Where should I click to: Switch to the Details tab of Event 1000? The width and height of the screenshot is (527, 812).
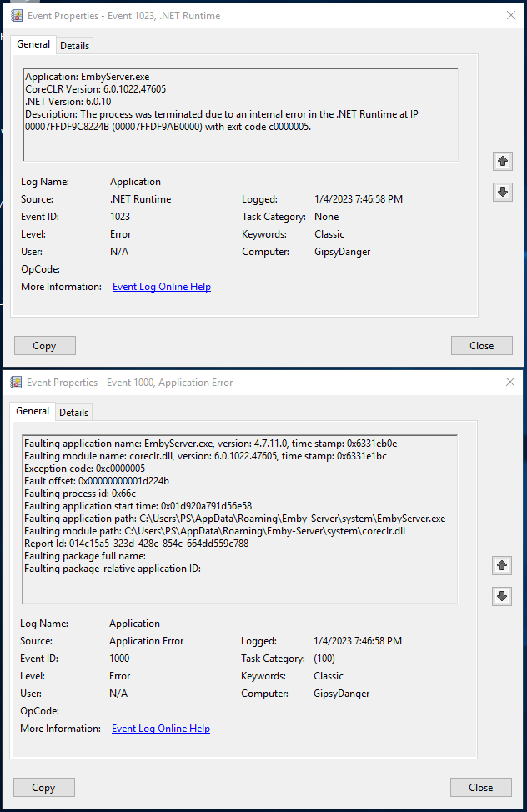tap(73, 412)
